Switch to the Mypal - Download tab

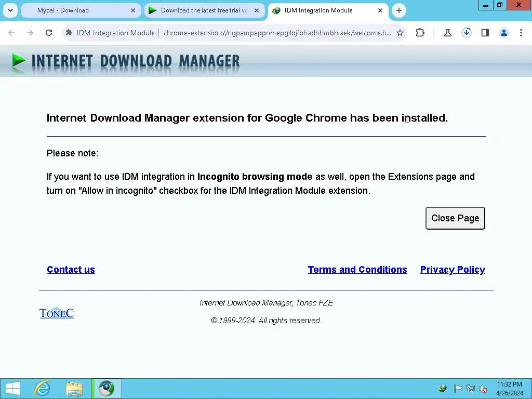(81, 10)
